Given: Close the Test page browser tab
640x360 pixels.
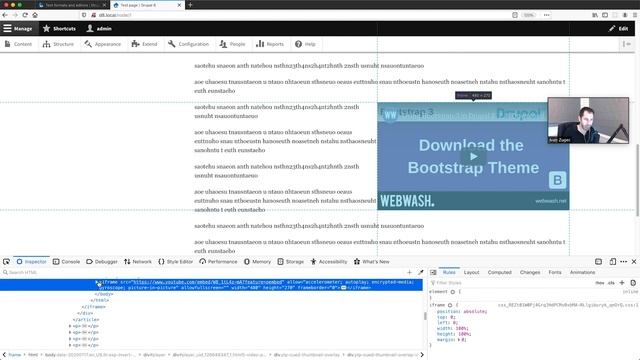Looking at the screenshot, I should coord(179,5).
